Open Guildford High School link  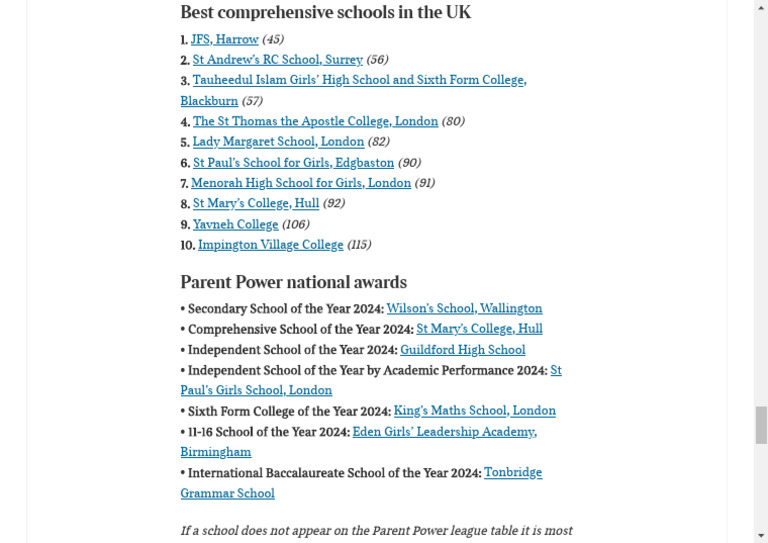[463, 350]
